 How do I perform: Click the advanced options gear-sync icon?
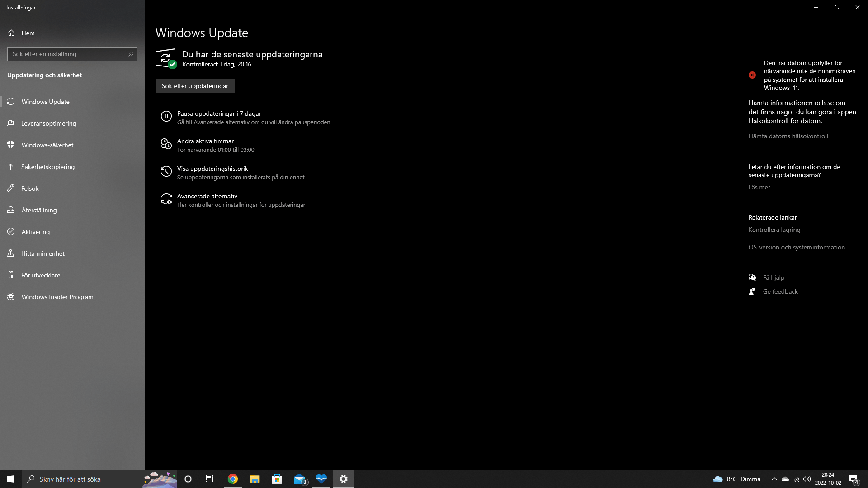point(166,199)
